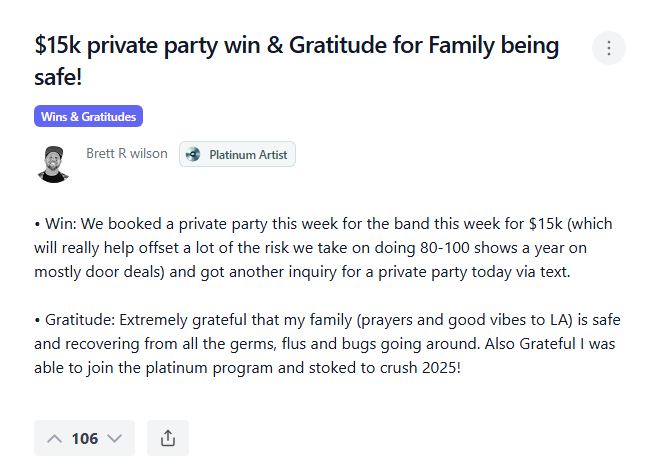Open Brett R wilson's profile avatar
Viewport: 659px width, 473px height.
[x=53, y=163]
